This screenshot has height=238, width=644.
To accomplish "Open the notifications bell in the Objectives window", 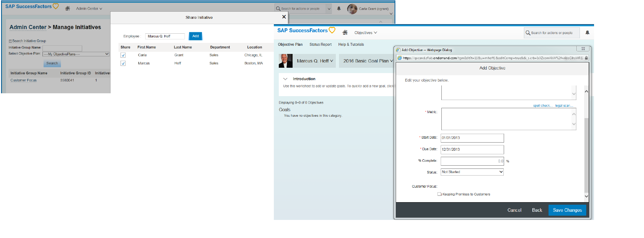I will pos(587,33).
